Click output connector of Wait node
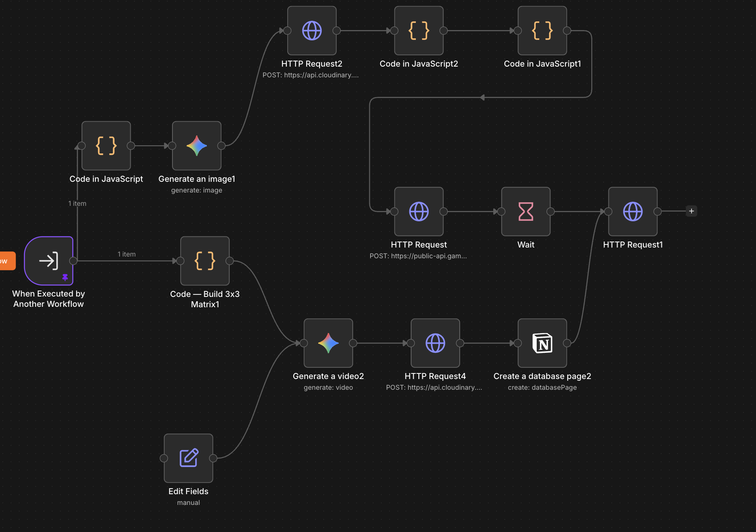The width and height of the screenshot is (756, 532). (x=550, y=211)
